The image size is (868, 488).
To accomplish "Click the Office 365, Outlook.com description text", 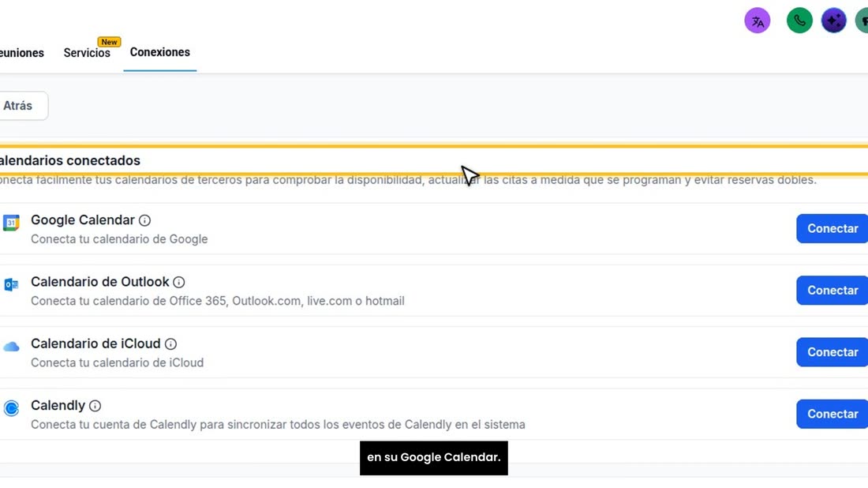I will coord(218,301).
